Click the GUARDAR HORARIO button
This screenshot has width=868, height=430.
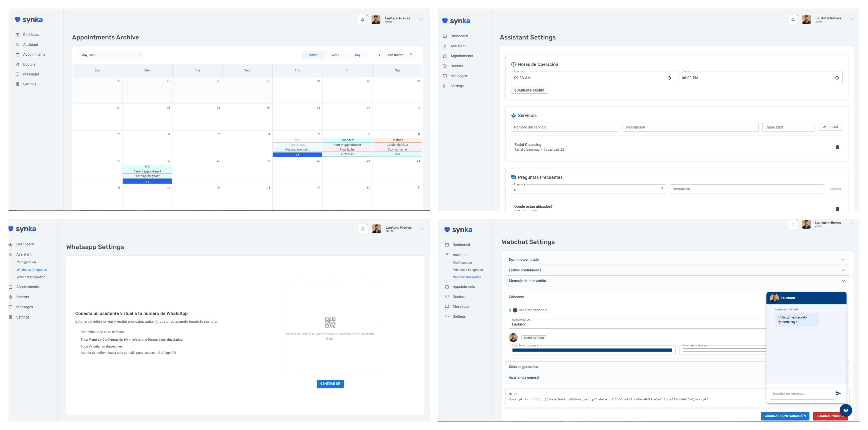point(529,90)
